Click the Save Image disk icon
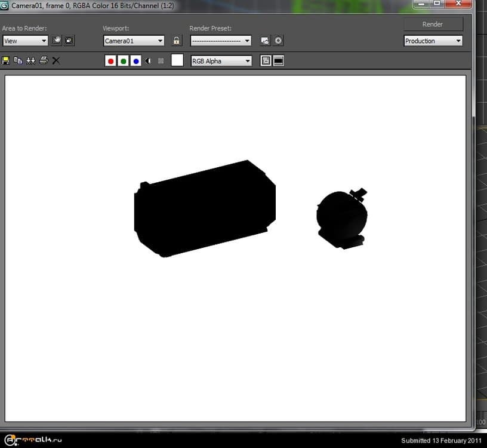The width and height of the screenshot is (487, 448). (6, 60)
